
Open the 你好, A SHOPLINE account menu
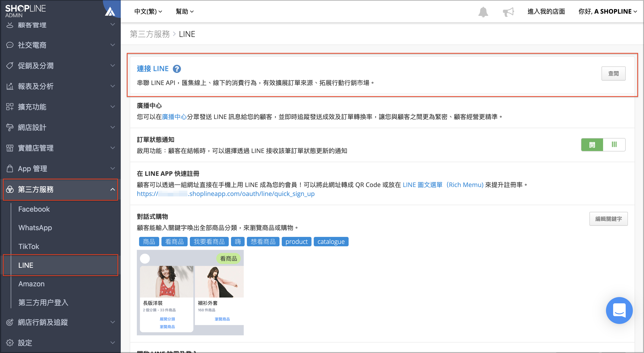pyautogui.click(x=607, y=11)
